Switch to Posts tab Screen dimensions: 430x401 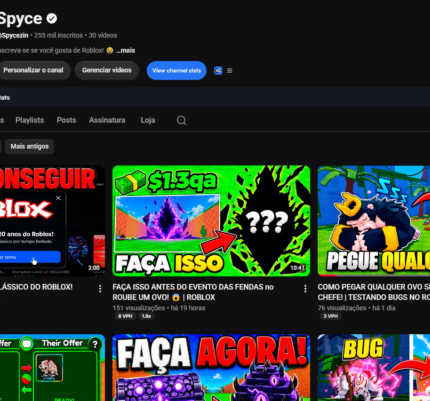(66, 120)
